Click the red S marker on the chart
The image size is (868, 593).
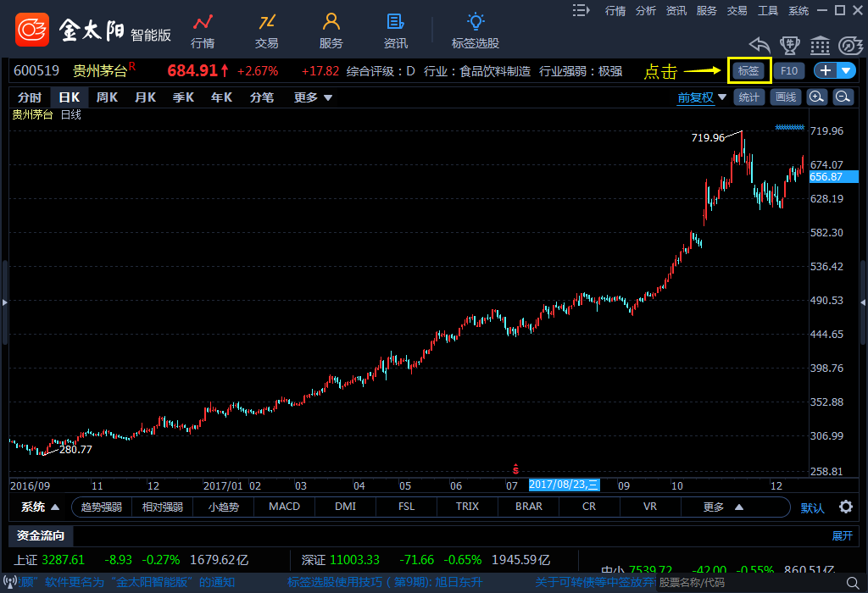click(x=515, y=469)
